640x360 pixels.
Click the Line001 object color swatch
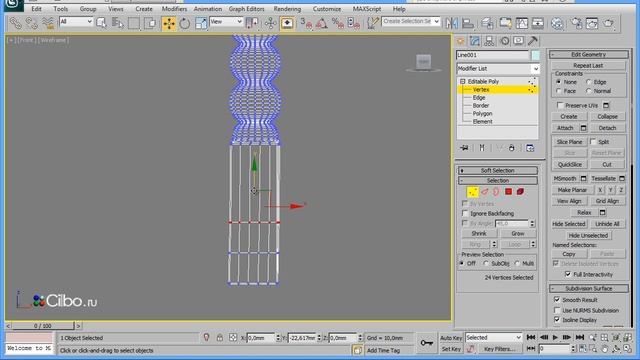pos(535,55)
